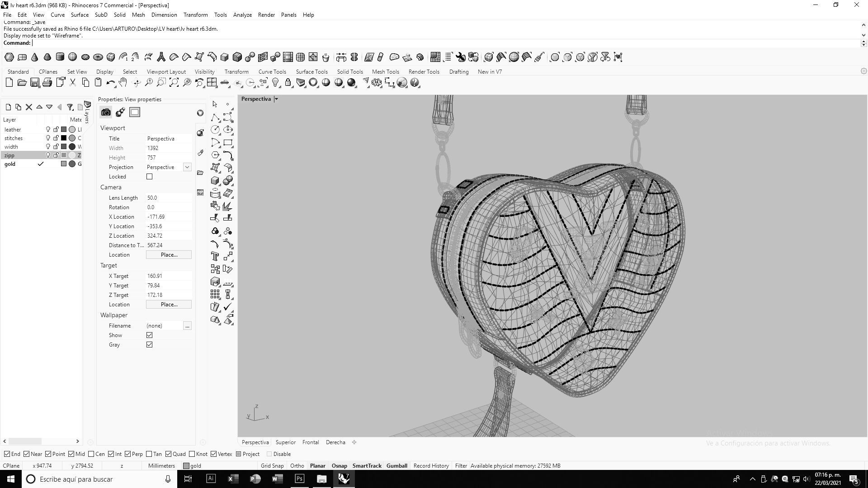The image size is (868, 488).
Task: Open the Projection dropdown
Action: (187, 167)
